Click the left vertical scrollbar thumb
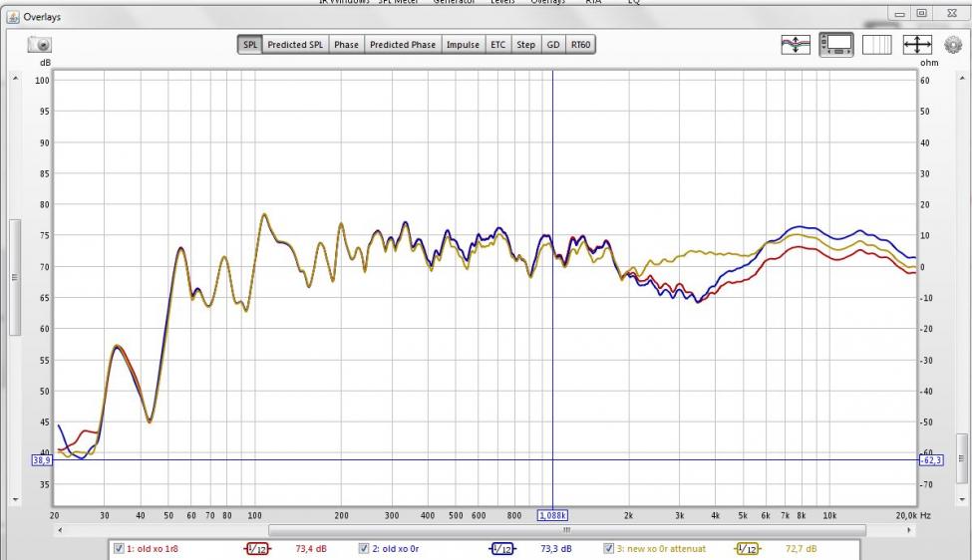Image resolution: width=972 pixels, height=560 pixels. 16,277
